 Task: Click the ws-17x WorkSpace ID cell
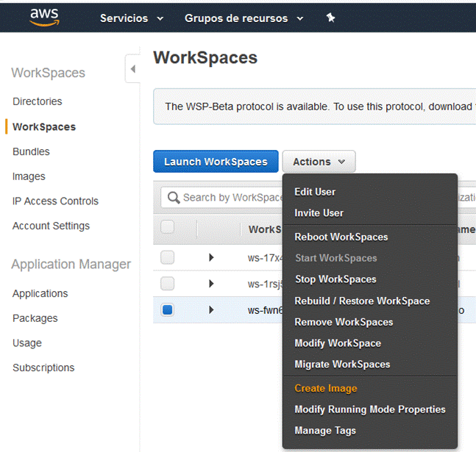click(x=265, y=258)
